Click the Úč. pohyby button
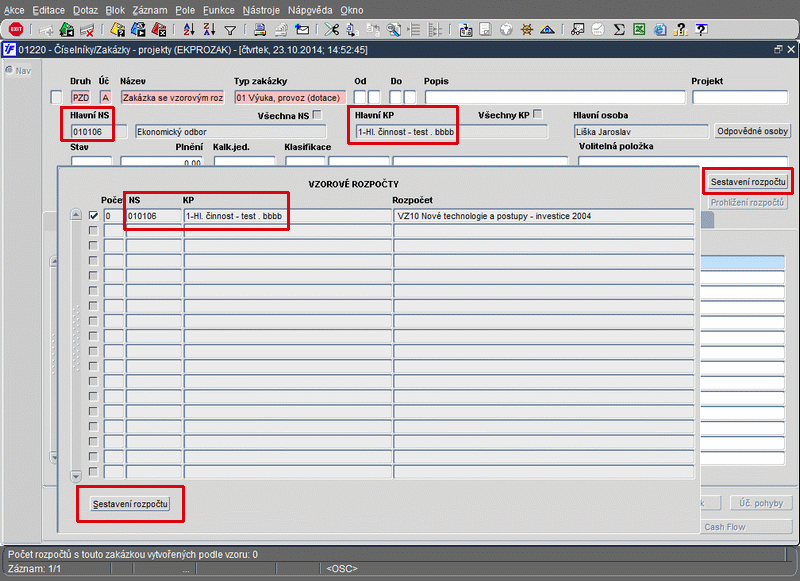This screenshot has width=800, height=581. [x=761, y=503]
